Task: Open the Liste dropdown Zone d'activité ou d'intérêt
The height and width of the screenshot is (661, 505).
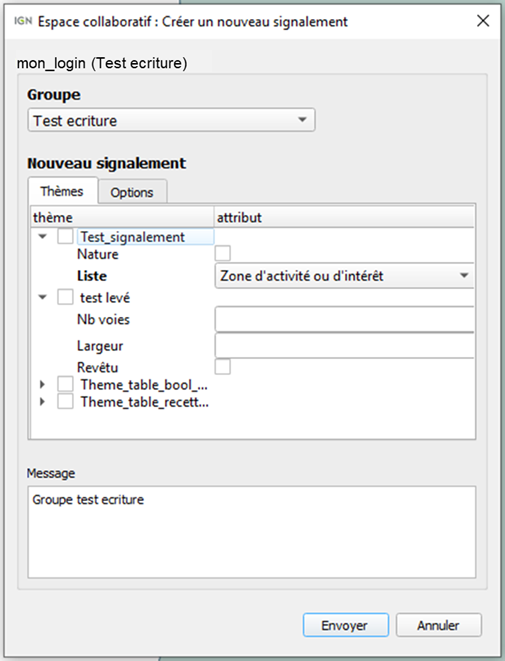Action: 344,276
